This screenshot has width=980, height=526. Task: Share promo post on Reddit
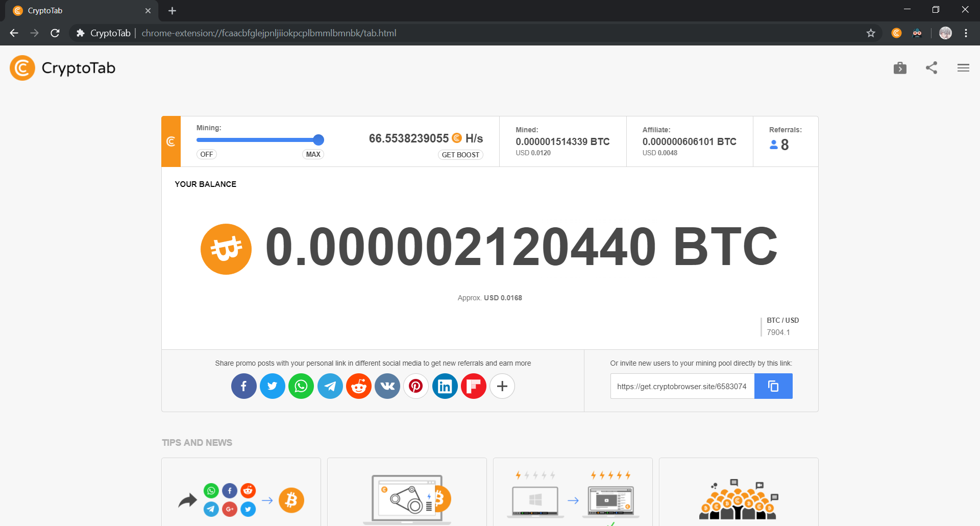(359, 386)
